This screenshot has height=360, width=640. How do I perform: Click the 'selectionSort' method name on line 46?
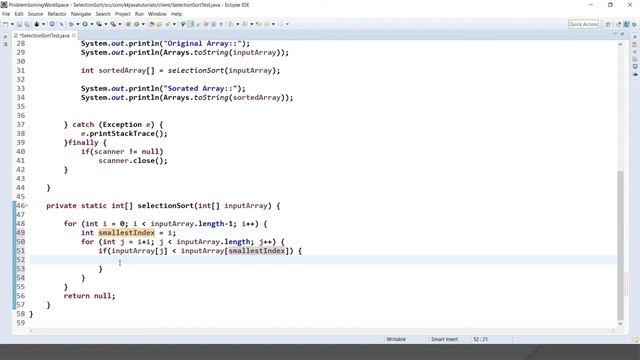tap(165, 206)
